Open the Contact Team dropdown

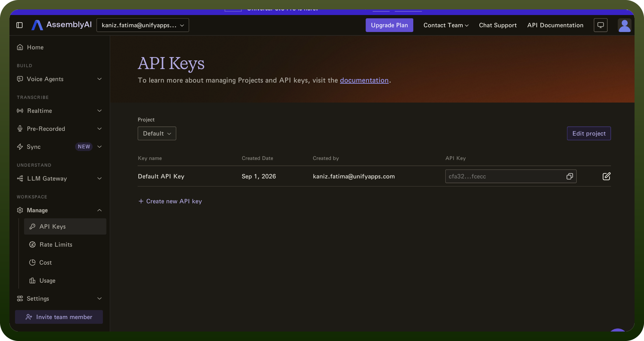446,25
